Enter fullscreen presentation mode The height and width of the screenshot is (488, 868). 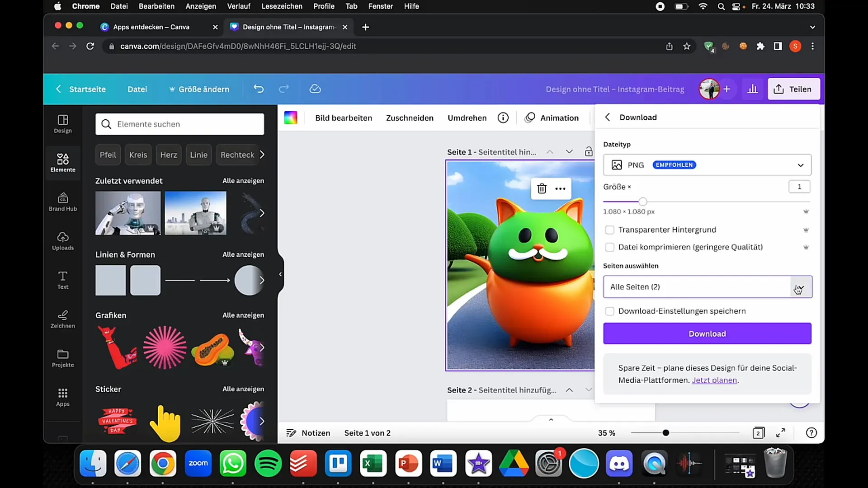coord(781,433)
